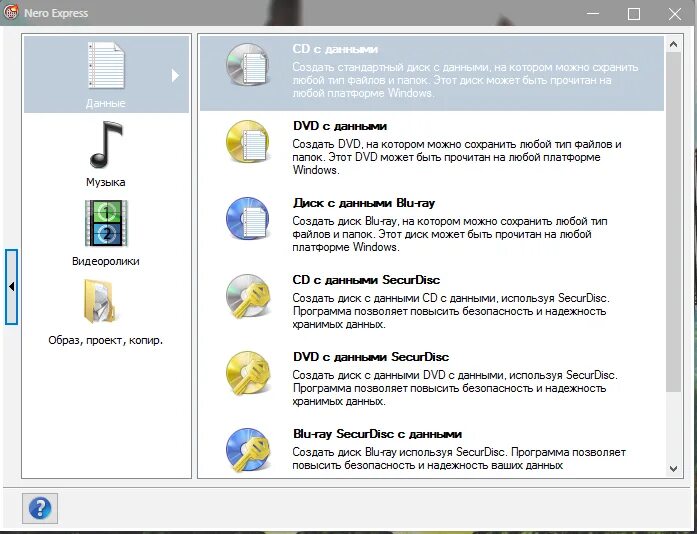Select the Музыка label

coord(105,182)
